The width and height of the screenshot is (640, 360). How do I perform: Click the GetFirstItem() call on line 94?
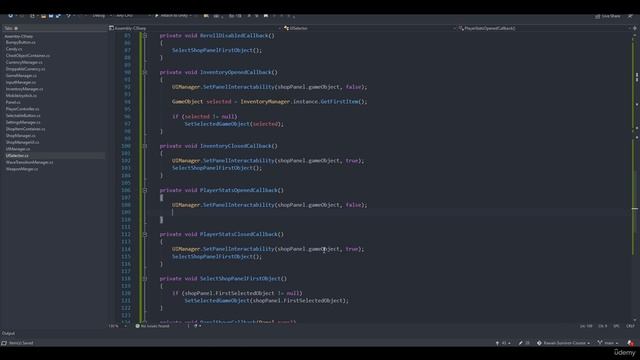tap(343, 102)
